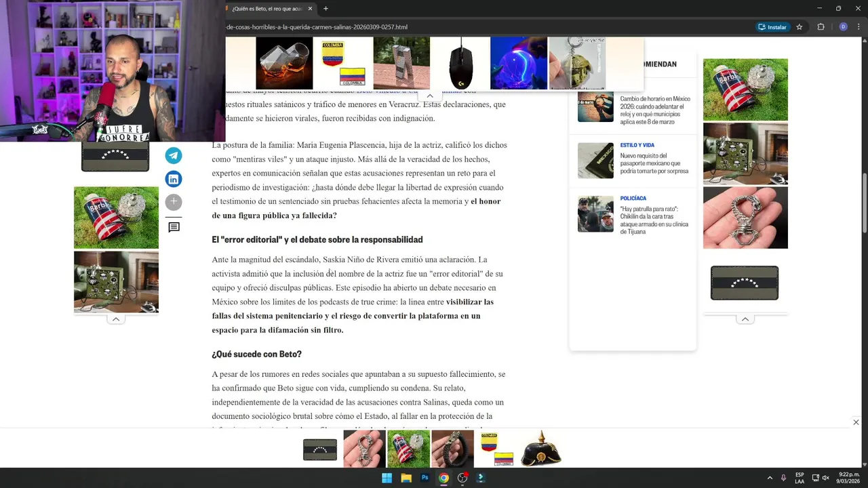Open the Windows Start menu

pos(387,478)
